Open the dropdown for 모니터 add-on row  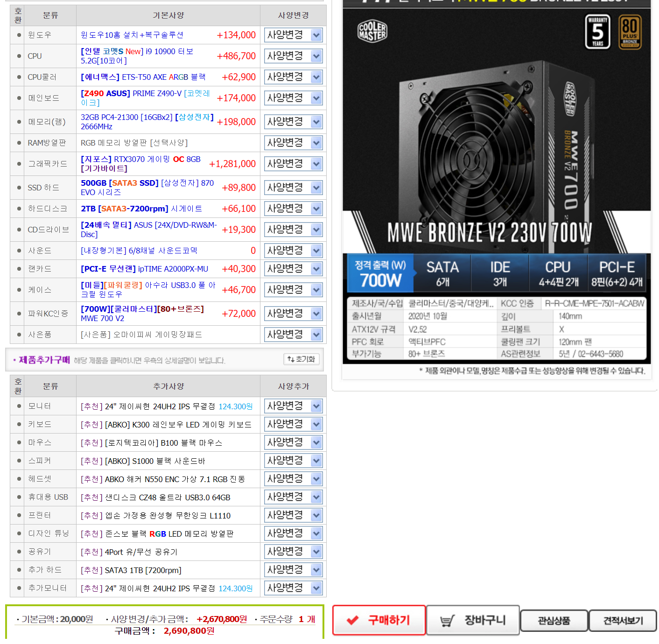pyautogui.click(x=294, y=406)
